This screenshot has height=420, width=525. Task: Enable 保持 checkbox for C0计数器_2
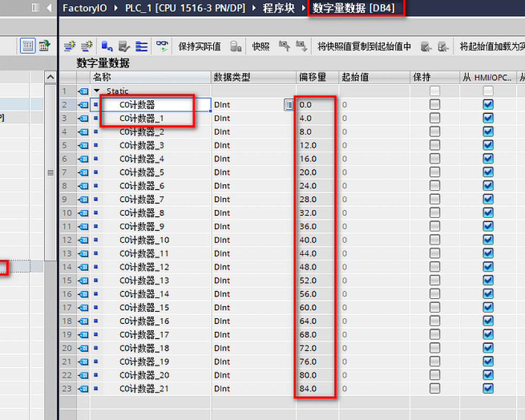click(435, 132)
